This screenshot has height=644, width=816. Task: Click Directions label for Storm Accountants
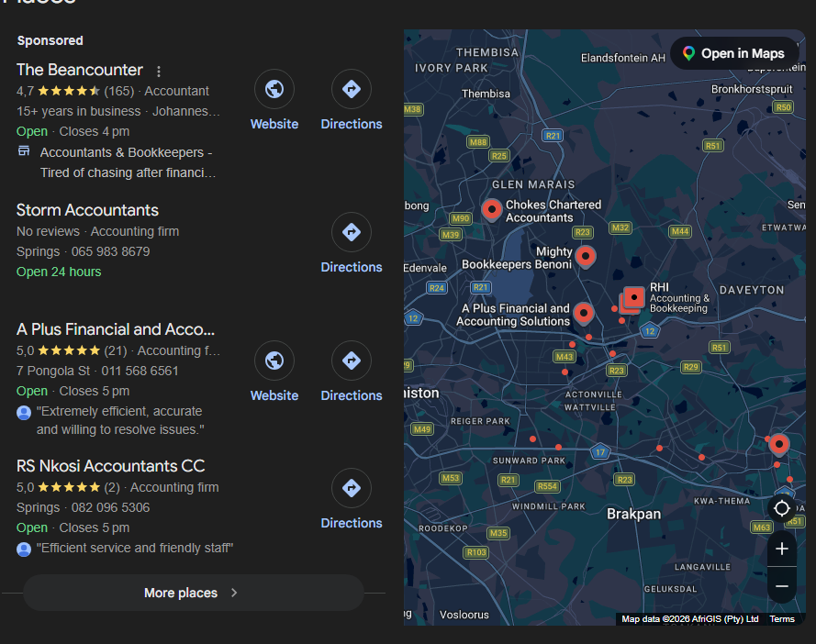click(352, 267)
